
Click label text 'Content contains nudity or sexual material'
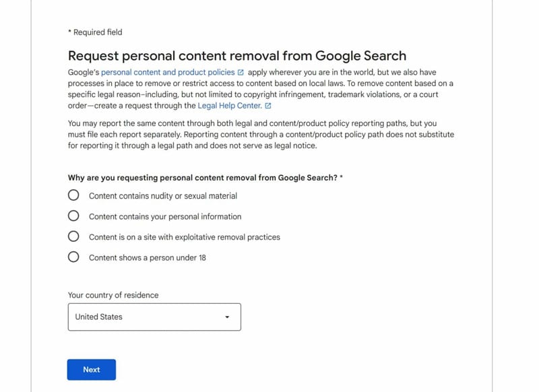click(x=163, y=196)
